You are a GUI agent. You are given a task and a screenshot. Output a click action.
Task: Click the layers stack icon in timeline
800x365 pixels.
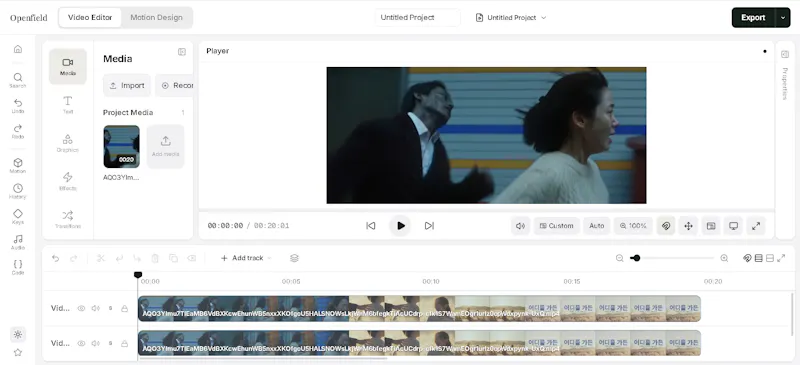(x=294, y=258)
